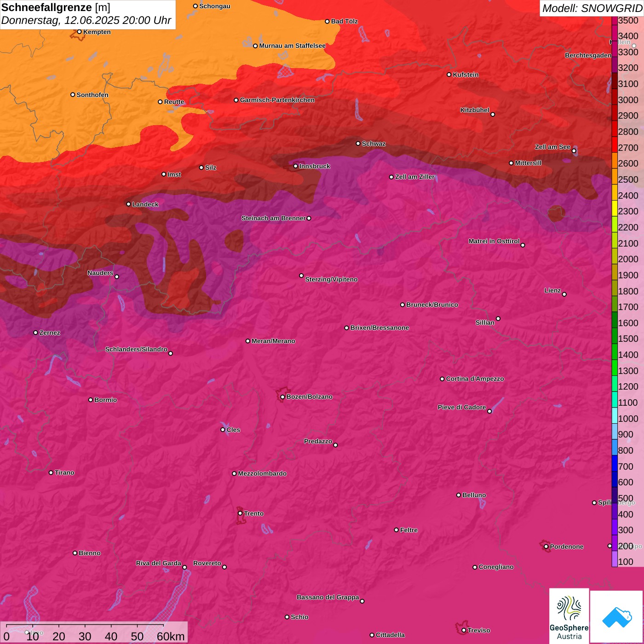Click the Garmisch-Partenkirchen label
644x644 pixels.
(x=277, y=100)
